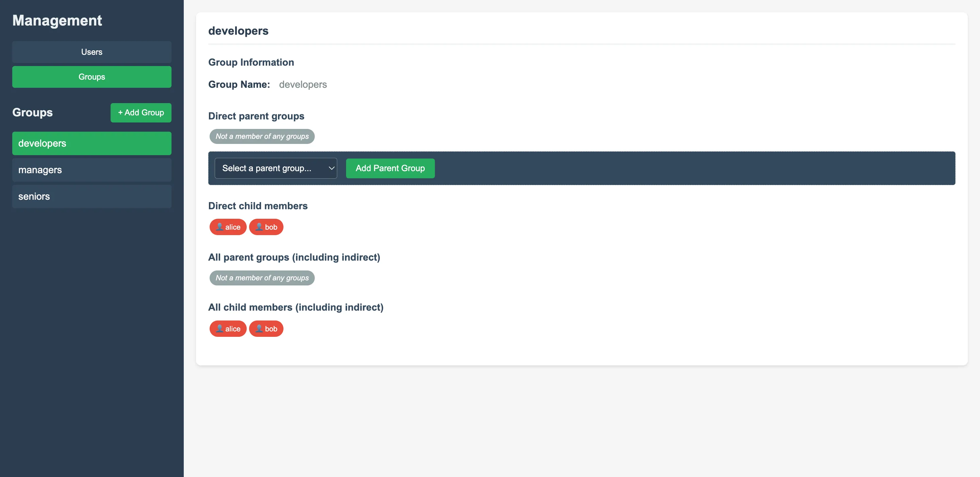Select the developers group in the sidebar
Viewport: 980px width, 477px height.
[91, 143]
